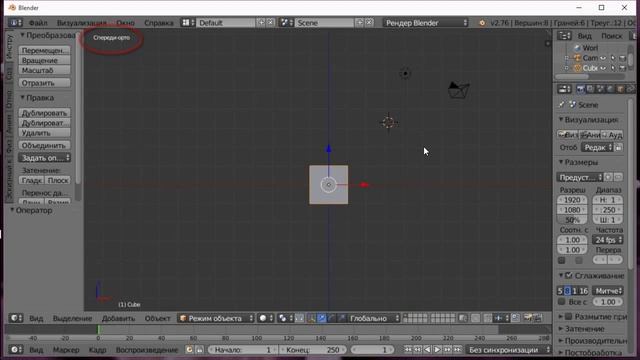The image size is (640, 360).
Task: Add a new screen layout with plus
Action: click(261, 23)
